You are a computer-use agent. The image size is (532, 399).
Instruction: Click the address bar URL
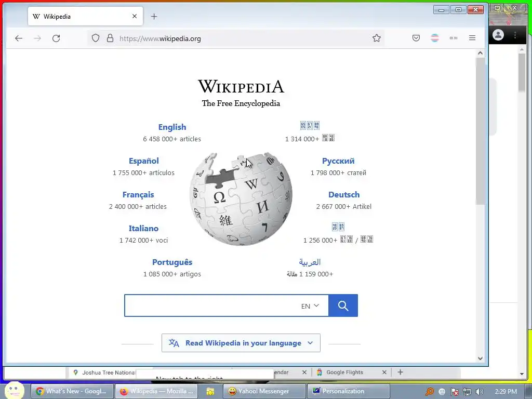click(x=160, y=38)
